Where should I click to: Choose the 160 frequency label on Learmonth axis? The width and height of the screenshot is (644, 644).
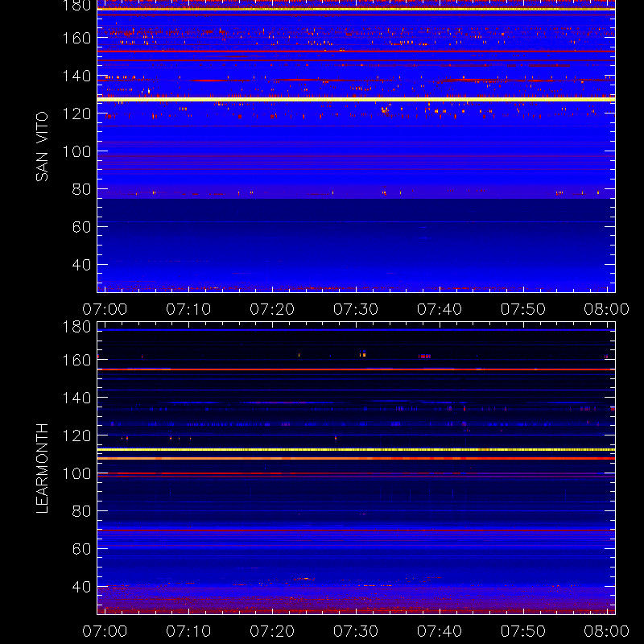76,360
